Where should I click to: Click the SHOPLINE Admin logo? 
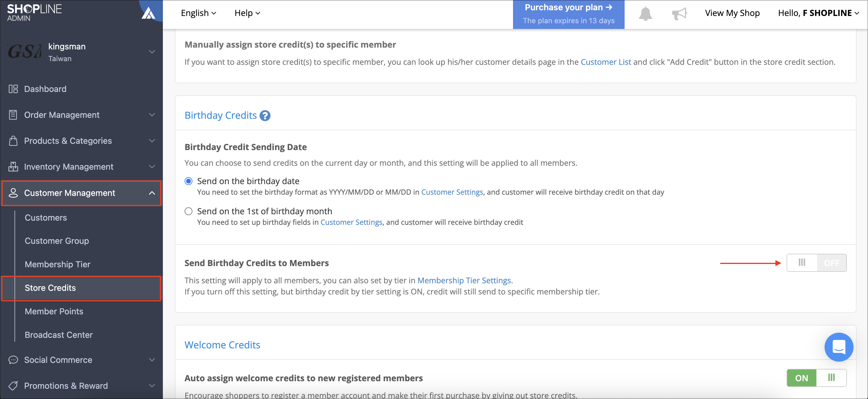(x=34, y=12)
